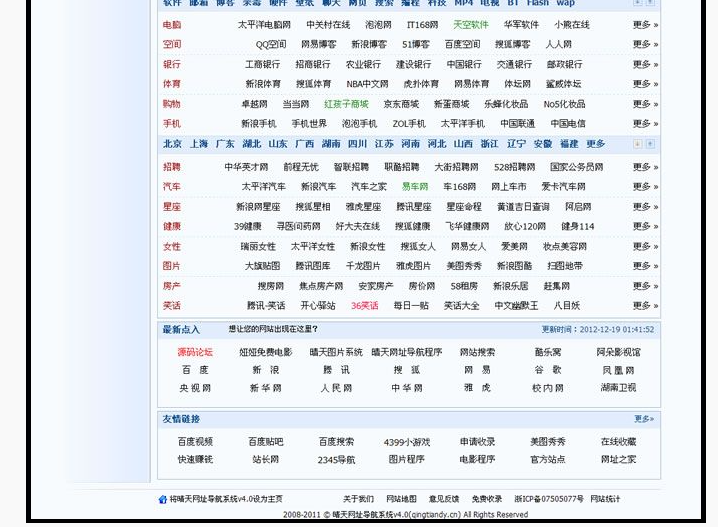Visit the green 红孩子商城 link
Image resolution: width=723 pixels, height=527 pixels.
346,104
